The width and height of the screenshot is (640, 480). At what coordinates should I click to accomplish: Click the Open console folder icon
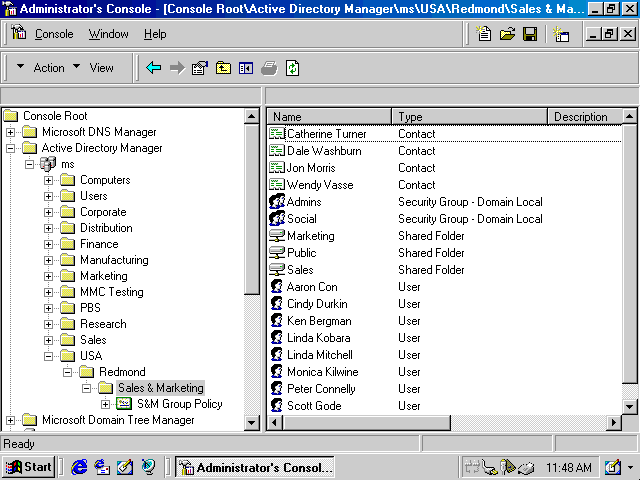507,34
